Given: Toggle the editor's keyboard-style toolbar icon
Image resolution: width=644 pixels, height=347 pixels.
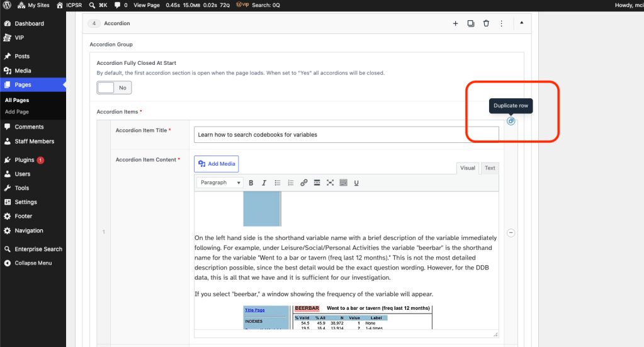Looking at the screenshot, I should pyautogui.click(x=343, y=183).
